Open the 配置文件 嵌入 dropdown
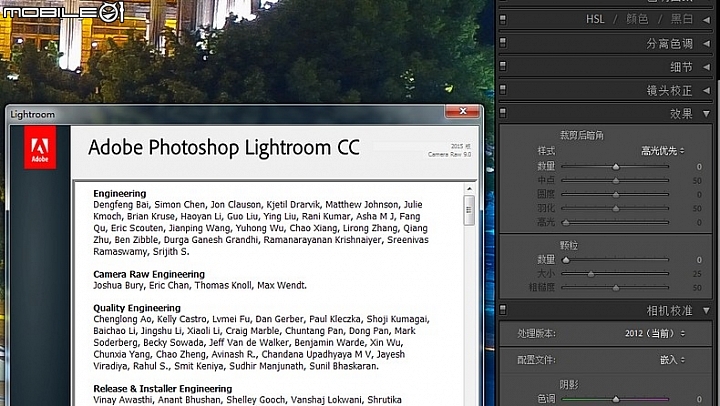720x406 pixels. tap(672, 360)
